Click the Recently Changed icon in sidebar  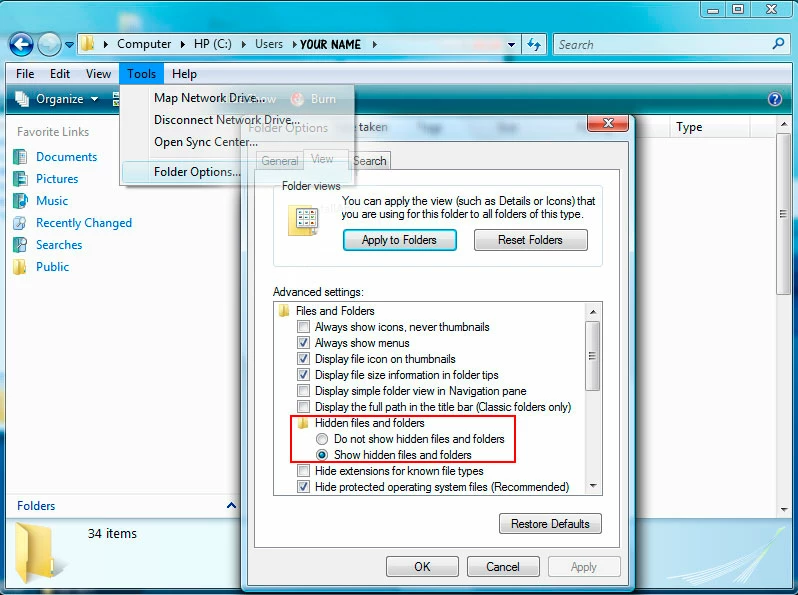click(20, 223)
